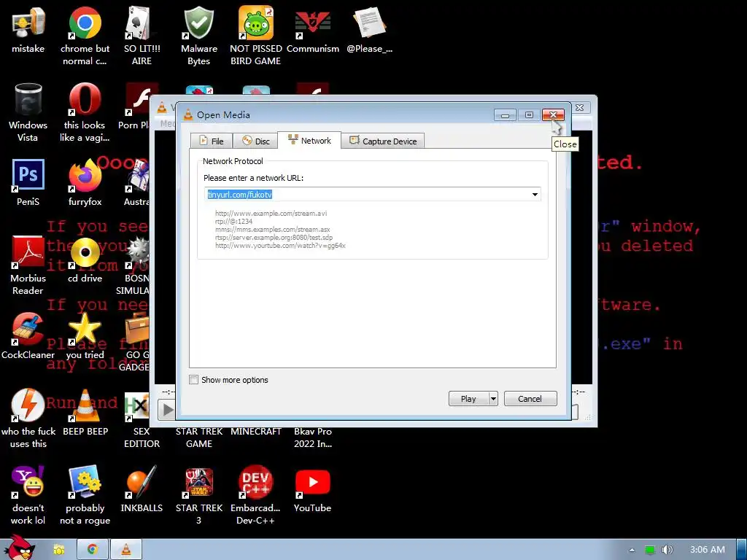
Task: Click VLC cone button on taskbar
Action: 126,550
